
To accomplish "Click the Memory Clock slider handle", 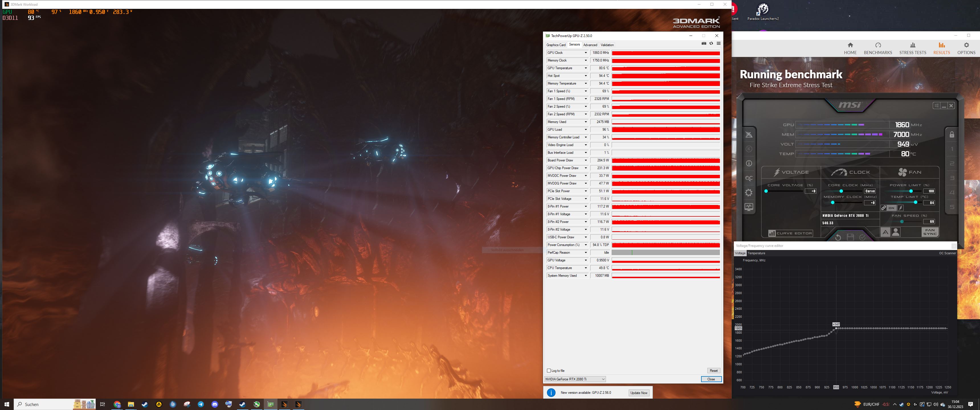I will click(832, 203).
